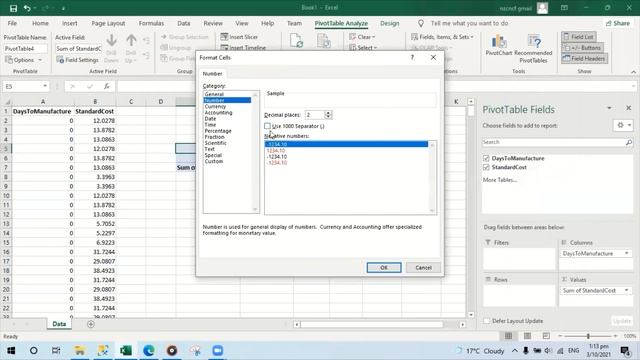This screenshot has width=640, height=360.
Task: Open Microsoft Edge from taskbar
Action: [149, 351]
